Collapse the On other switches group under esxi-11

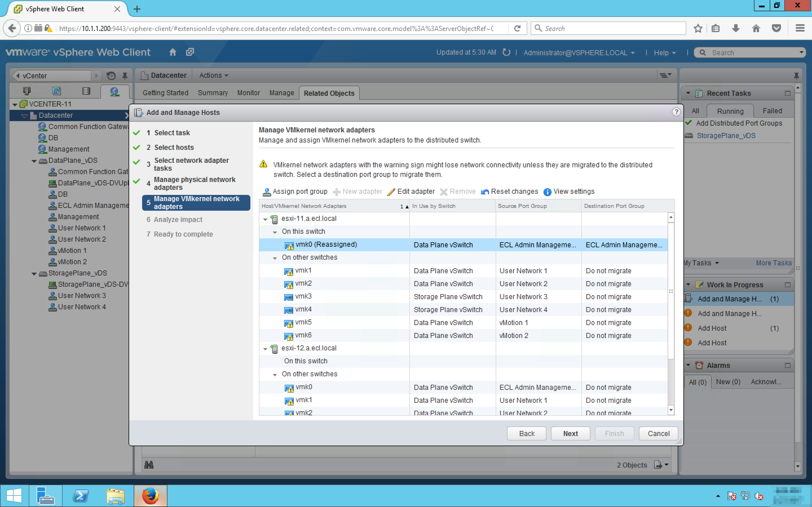tap(275, 258)
